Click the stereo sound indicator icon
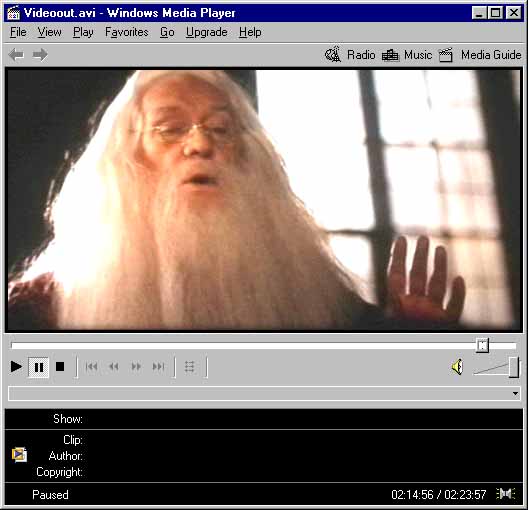The height and width of the screenshot is (510, 528). (x=505, y=494)
